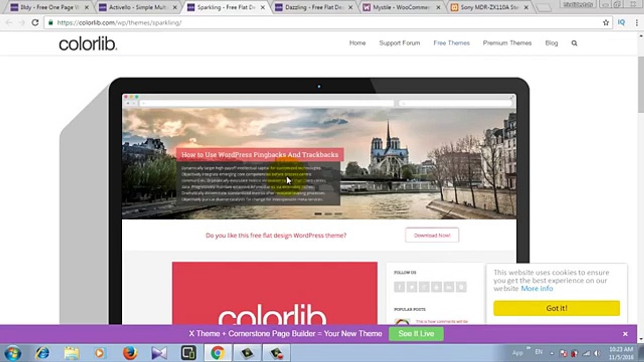This screenshot has height=362, width=644.
Task: Open Visual Studio from the taskbar
Action: (159, 353)
